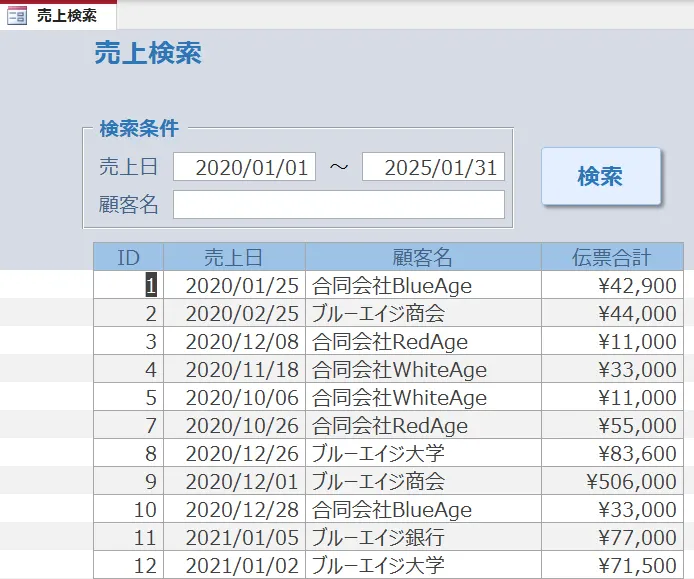Screen dimensions: 694x579
Task: Select the 売上検索 tab
Action: [x=66, y=15]
